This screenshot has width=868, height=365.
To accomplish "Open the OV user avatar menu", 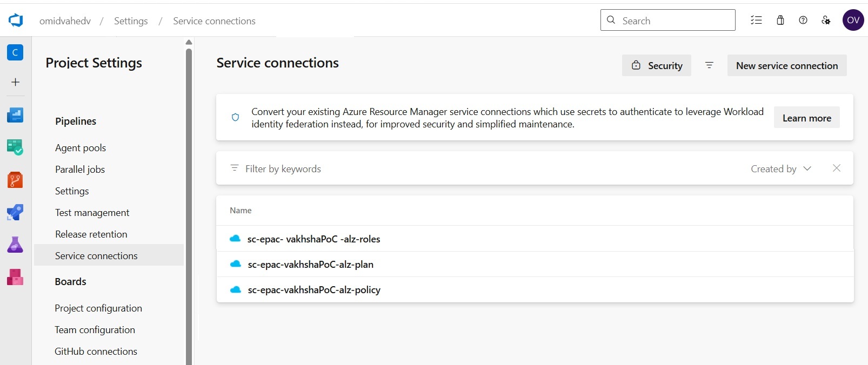I will [853, 21].
